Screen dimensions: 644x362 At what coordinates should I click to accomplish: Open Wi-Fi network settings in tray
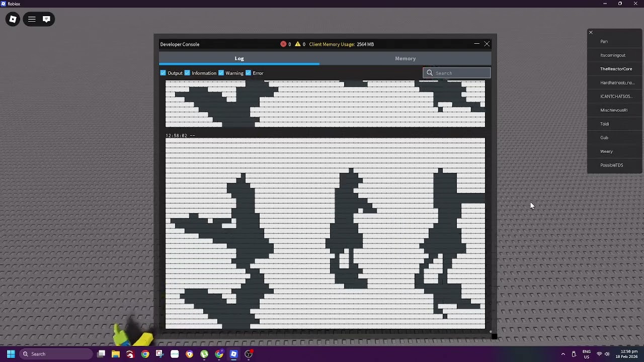click(599, 354)
